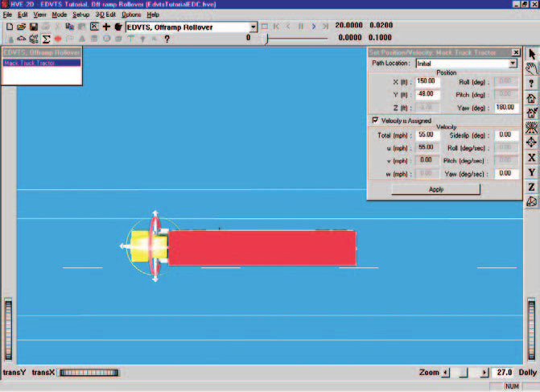Click the home view icon
This screenshot has height=392, width=540.
[532, 98]
